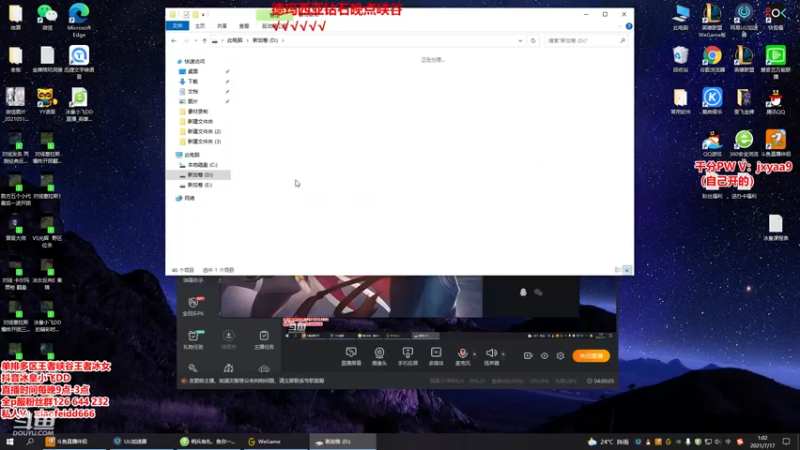
Task: Open 腾讯QQ desktop icon
Action: coord(776,101)
